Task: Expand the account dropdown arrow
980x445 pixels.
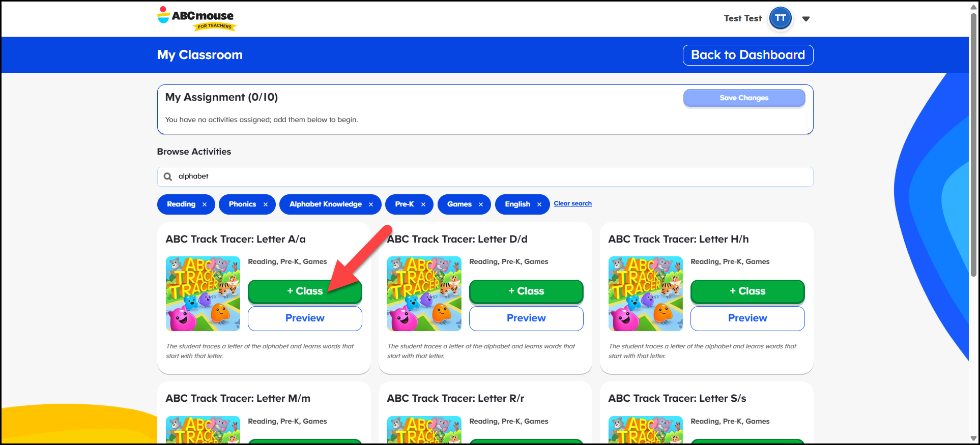Action: coord(805,19)
